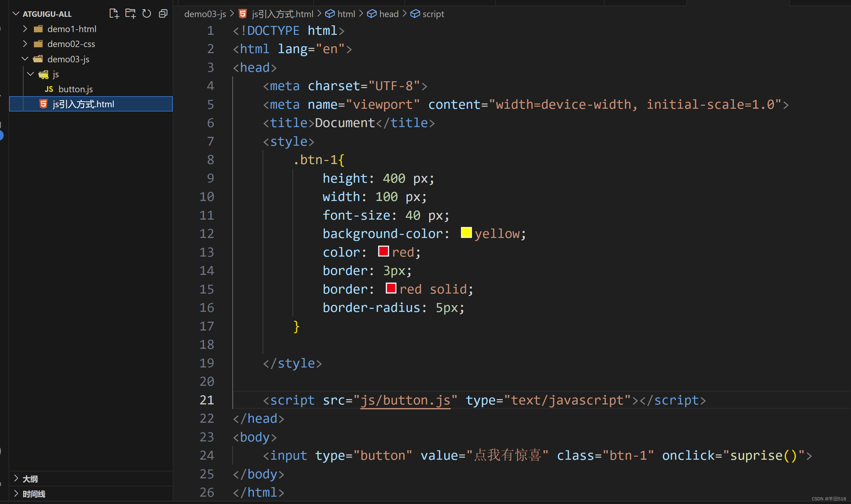
Task: Expand the demo02-css folder chevron
Action: click(x=24, y=43)
